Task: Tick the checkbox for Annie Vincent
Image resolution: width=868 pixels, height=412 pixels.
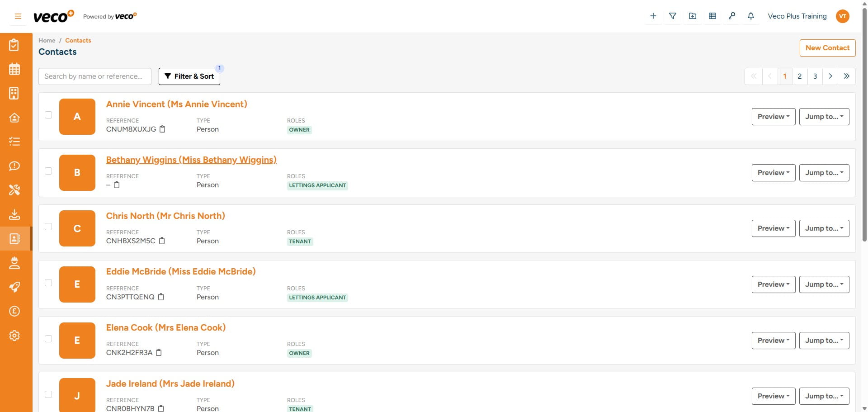Action: click(x=48, y=115)
